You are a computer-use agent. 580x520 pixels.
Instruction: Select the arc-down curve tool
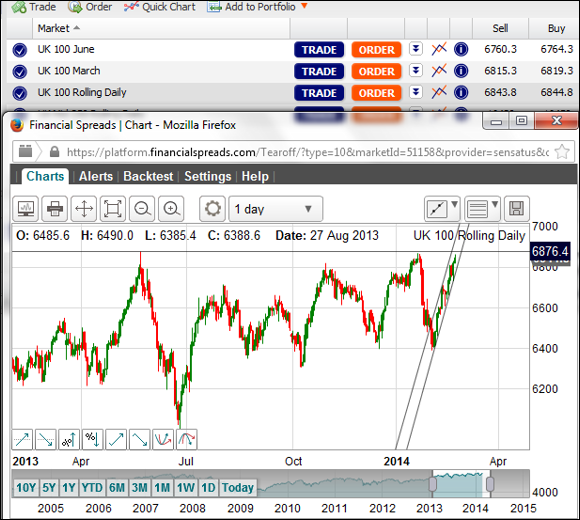(x=187, y=439)
